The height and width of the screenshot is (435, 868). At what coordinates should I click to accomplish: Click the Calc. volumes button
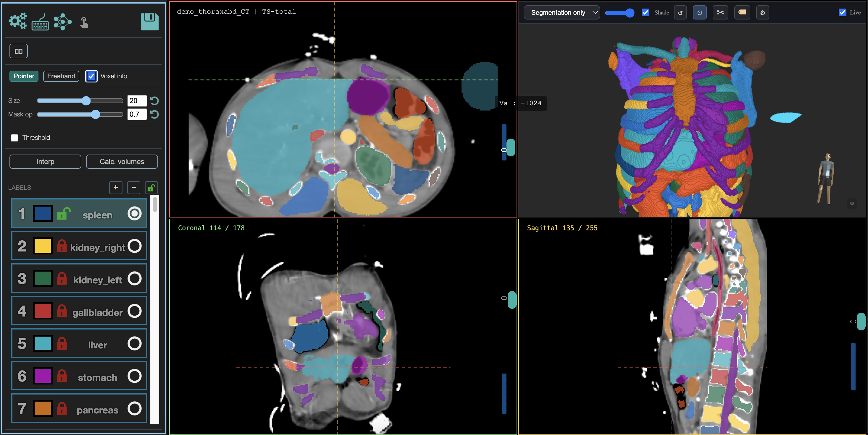(x=122, y=162)
